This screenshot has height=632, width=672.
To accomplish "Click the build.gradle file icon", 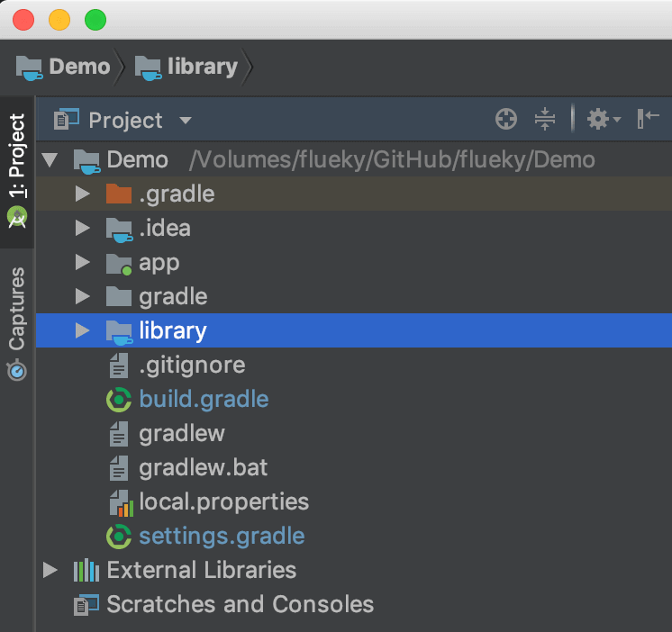I will (x=119, y=400).
